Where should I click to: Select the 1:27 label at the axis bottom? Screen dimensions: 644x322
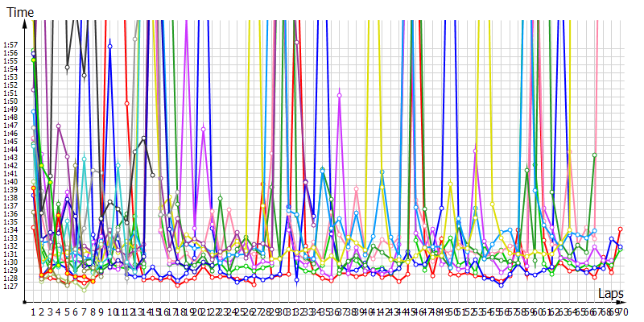pyautogui.click(x=10, y=286)
